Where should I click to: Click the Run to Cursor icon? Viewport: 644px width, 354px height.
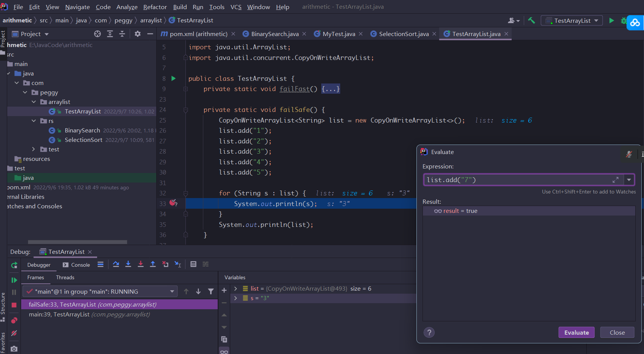tap(177, 264)
